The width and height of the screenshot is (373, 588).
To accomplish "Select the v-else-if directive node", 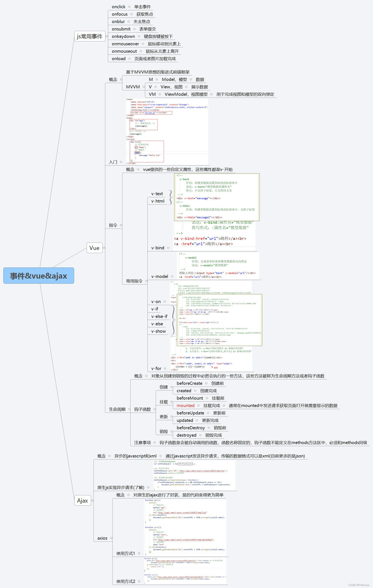I will (159, 316).
